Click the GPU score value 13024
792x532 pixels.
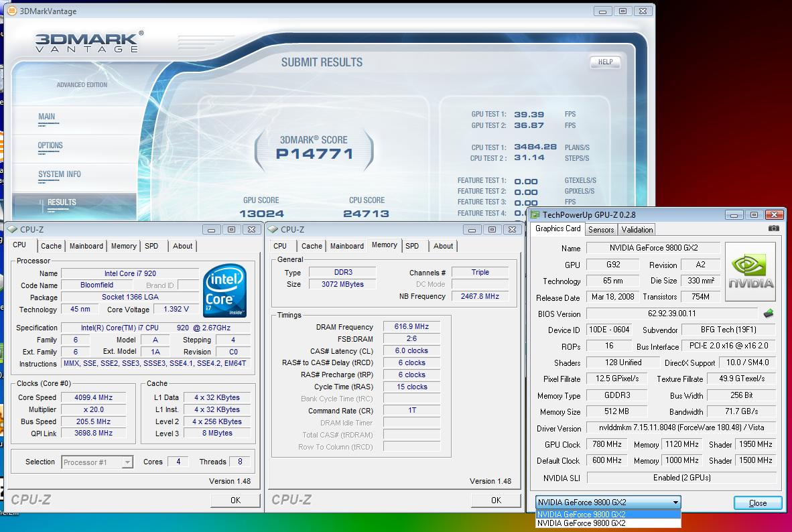pyautogui.click(x=261, y=214)
